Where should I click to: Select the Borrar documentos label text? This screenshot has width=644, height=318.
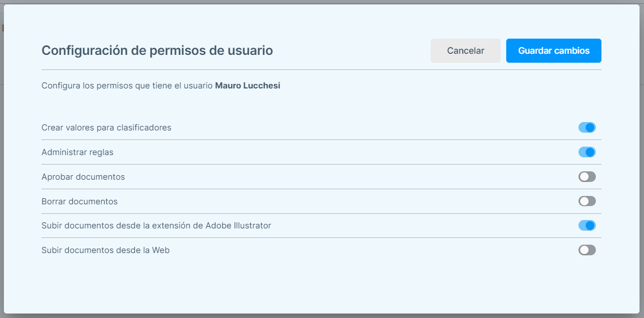coord(80,202)
